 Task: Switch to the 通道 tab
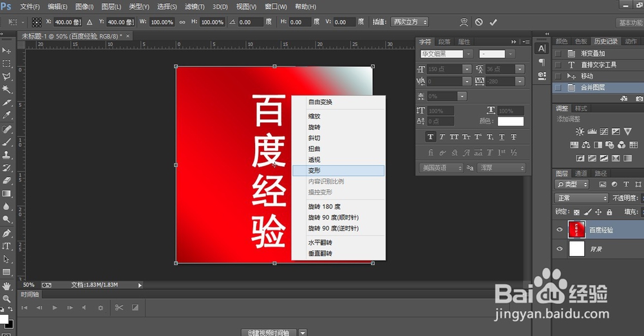581,173
